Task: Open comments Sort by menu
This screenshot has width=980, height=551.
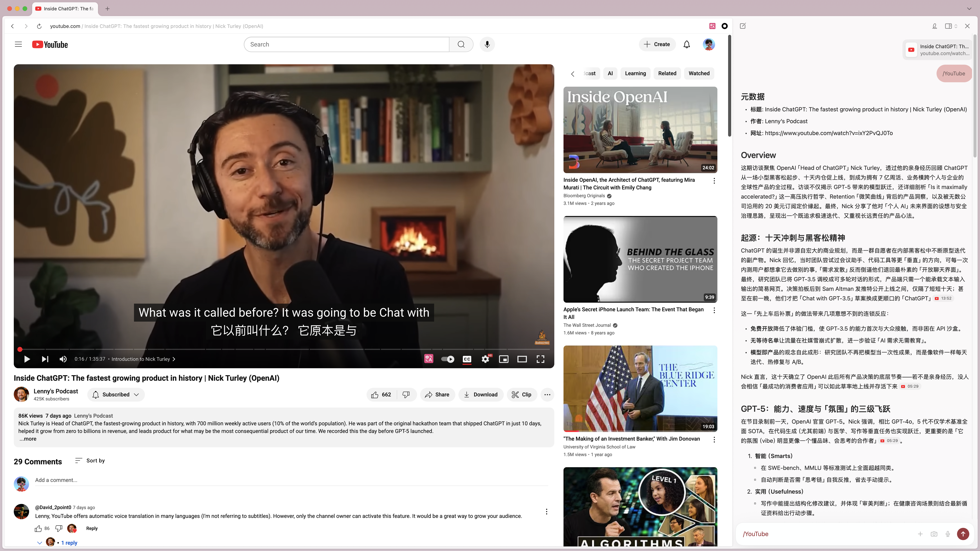Action: (90, 461)
